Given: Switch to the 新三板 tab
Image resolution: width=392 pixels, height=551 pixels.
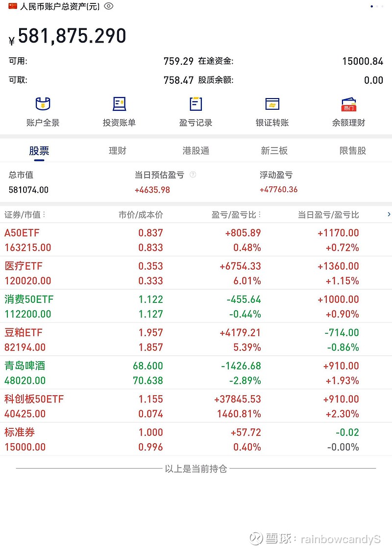Looking at the screenshot, I should [x=274, y=151].
